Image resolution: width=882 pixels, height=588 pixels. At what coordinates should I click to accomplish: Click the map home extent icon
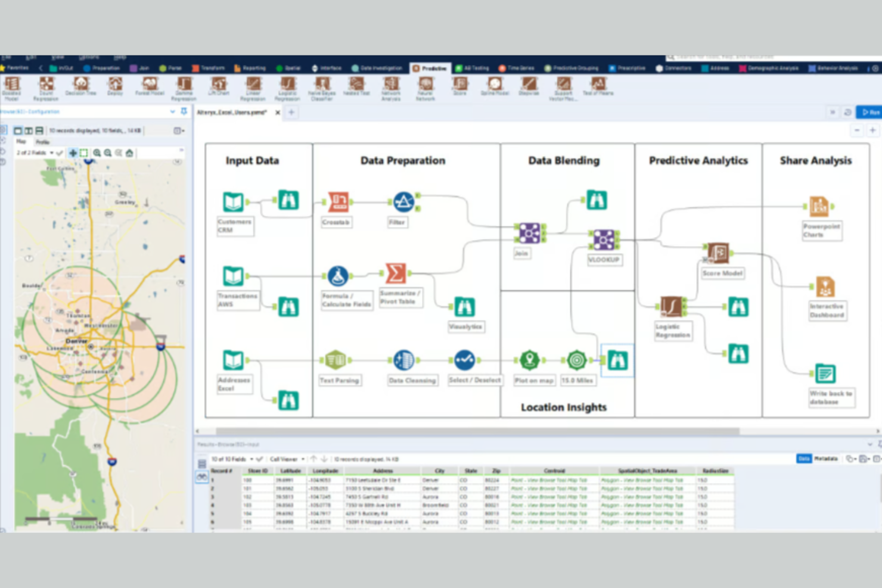(x=129, y=153)
